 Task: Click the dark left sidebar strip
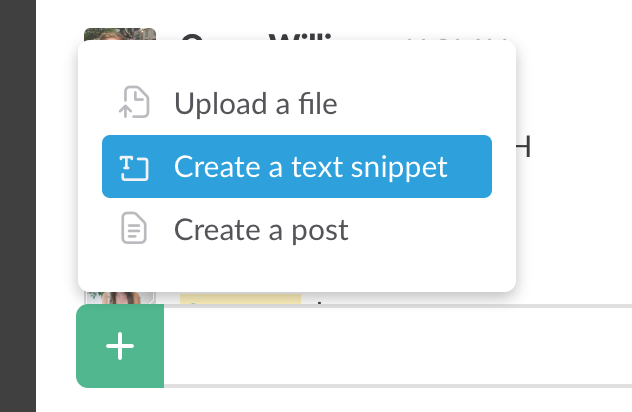pyautogui.click(x=17, y=200)
